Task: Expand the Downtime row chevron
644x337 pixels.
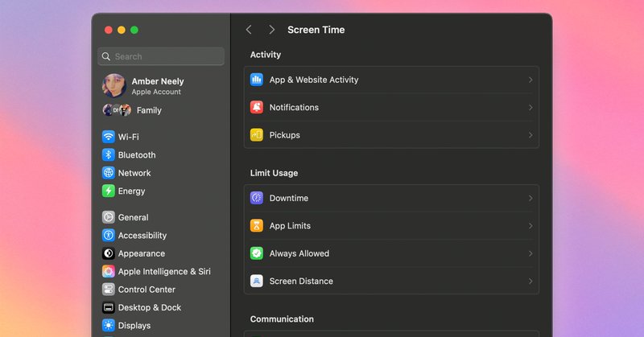Action: coord(530,199)
